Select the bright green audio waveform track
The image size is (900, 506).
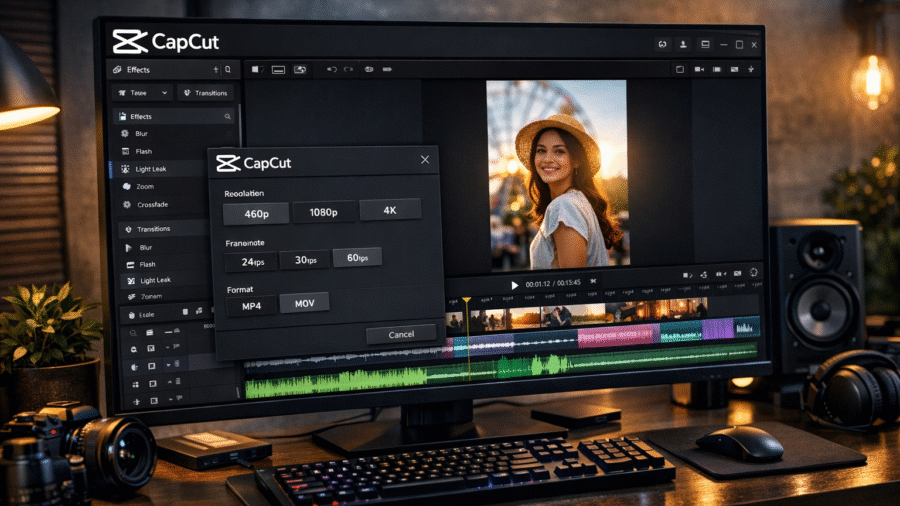[336, 383]
